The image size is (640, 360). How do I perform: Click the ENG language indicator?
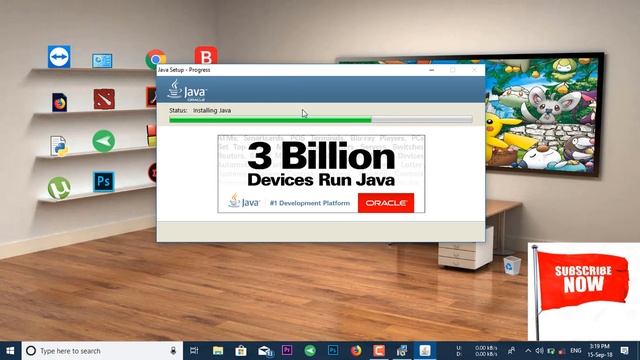[576, 351]
